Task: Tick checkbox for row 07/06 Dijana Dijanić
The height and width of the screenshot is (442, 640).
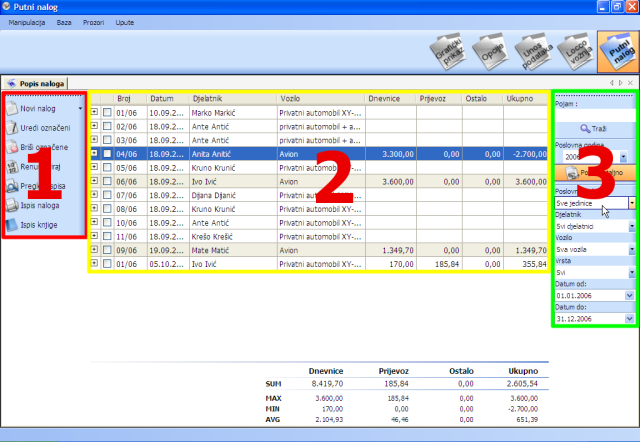Action: coord(107,195)
